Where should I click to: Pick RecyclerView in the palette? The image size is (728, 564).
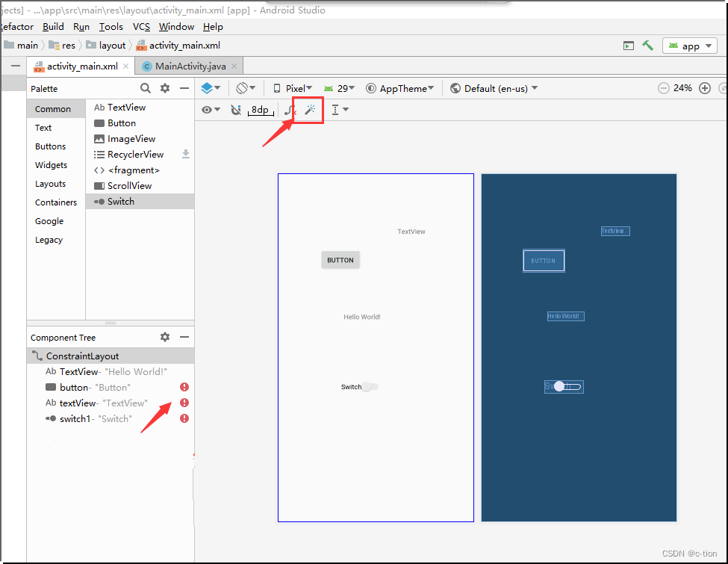pos(140,154)
